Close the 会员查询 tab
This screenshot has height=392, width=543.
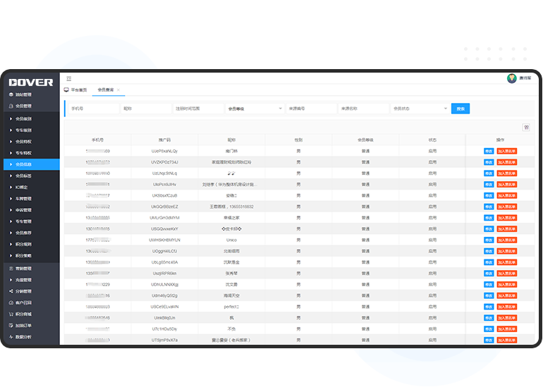(x=118, y=90)
